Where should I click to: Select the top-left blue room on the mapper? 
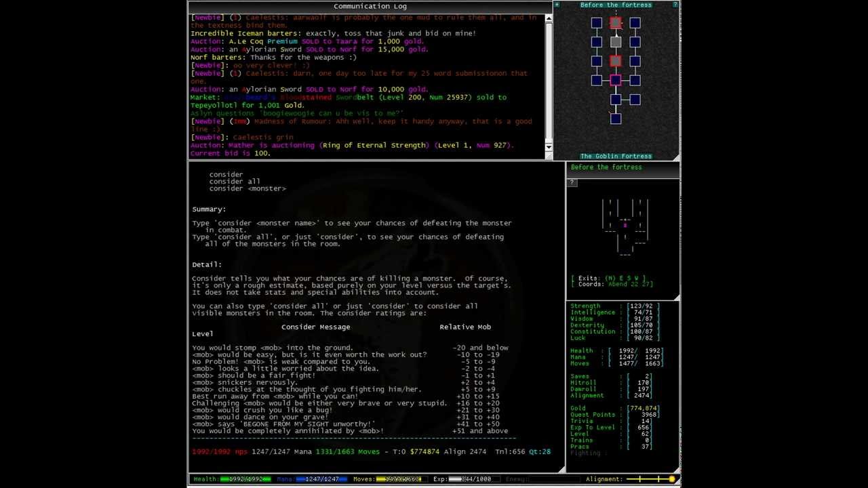click(596, 23)
